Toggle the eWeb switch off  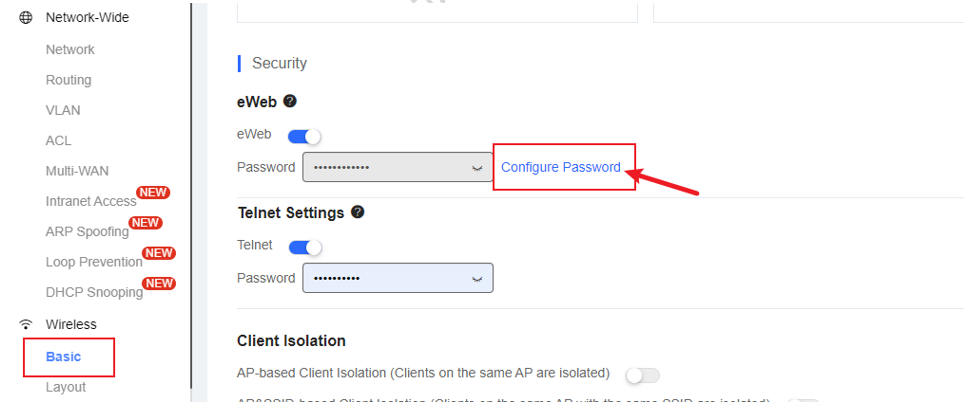click(304, 136)
